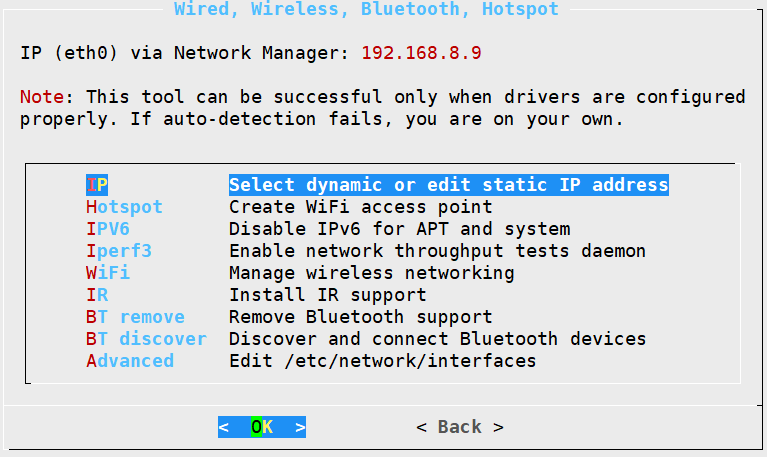Click the Back button
This screenshot has width=767, height=457.
pos(460,427)
